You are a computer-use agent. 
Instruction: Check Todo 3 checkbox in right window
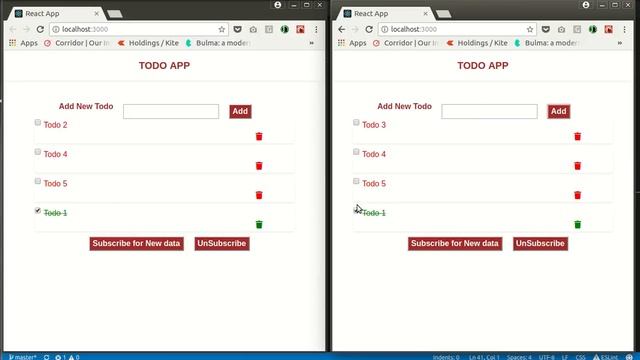(x=356, y=122)
